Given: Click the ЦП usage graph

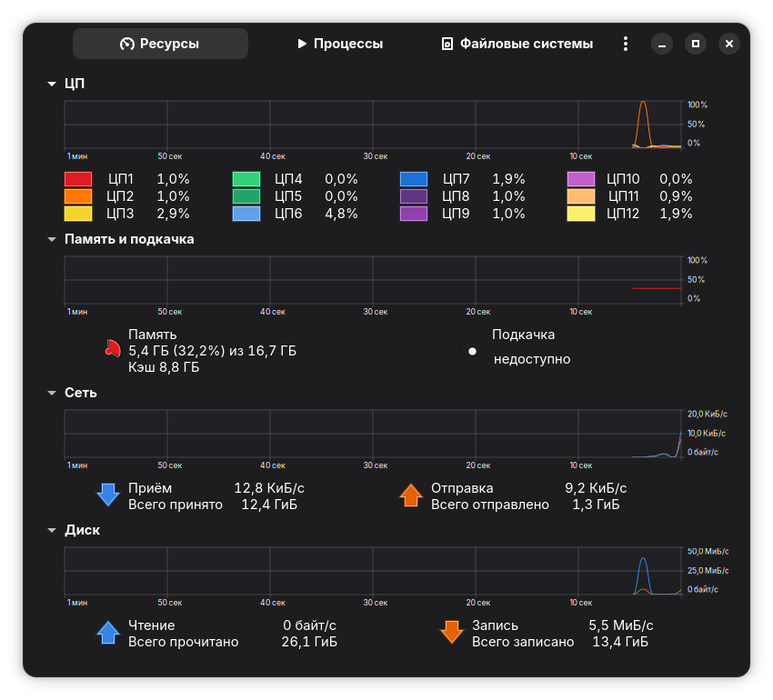Looking at the screenshot, I should (x=373, y=125).
